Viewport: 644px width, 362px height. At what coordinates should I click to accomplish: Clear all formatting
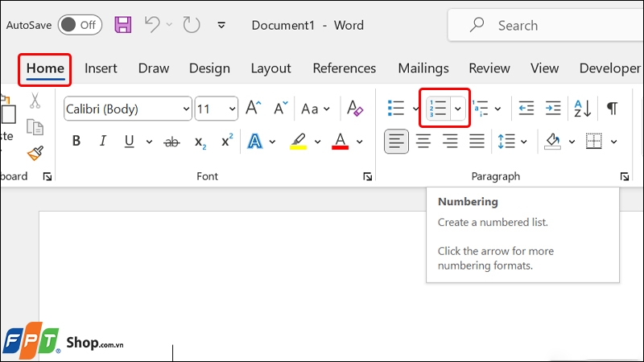(355, 109)
